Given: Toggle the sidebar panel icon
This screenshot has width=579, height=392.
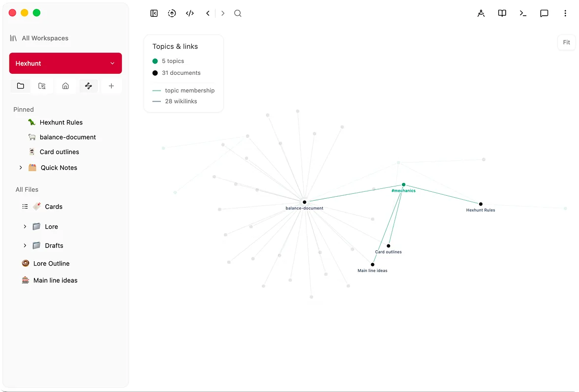Looking at the screenshot, I should [x=154, y=13].
